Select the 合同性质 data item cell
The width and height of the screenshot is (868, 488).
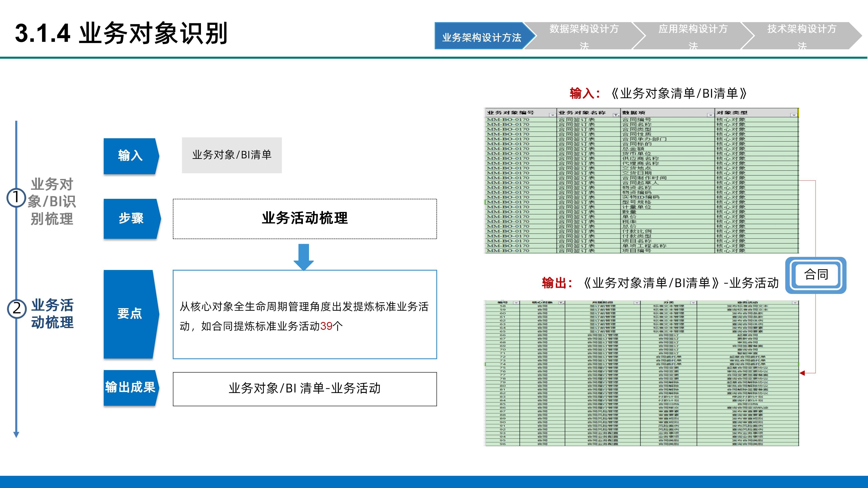point(668,134)
